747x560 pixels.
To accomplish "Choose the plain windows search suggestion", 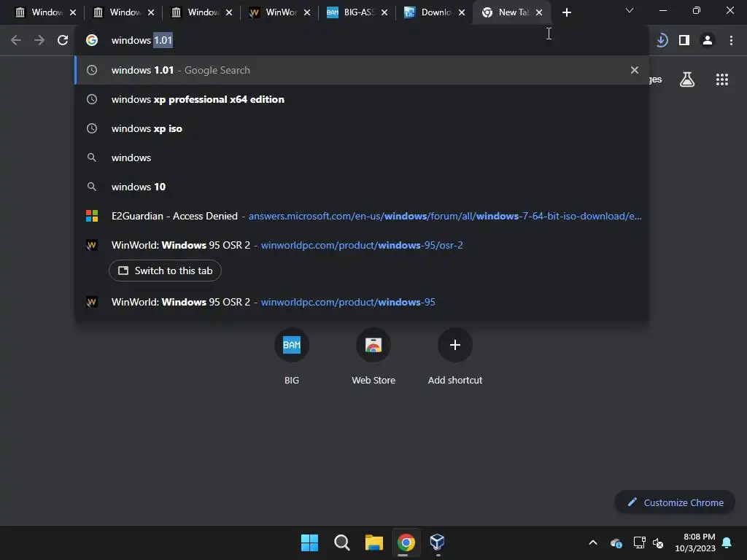I will coord(362,157).
